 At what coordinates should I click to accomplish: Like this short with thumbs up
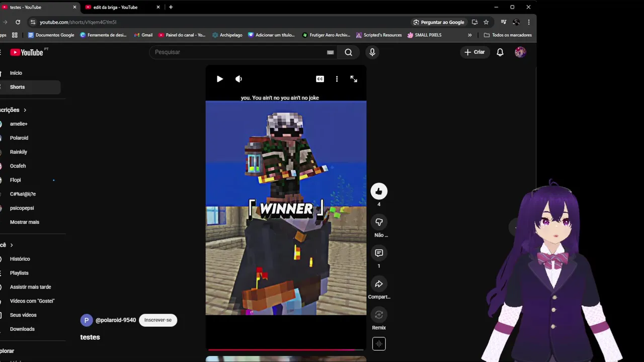click(379, 191)
